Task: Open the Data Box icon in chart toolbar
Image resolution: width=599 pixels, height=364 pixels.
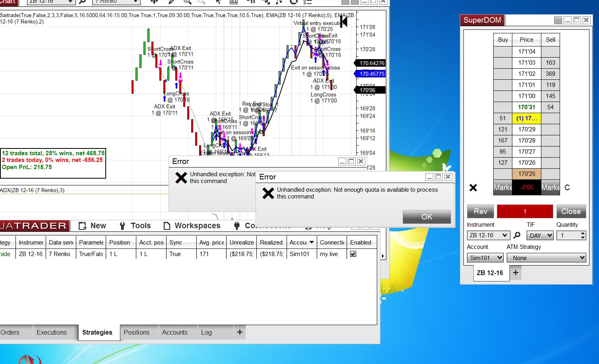Action: coord(234,1)
